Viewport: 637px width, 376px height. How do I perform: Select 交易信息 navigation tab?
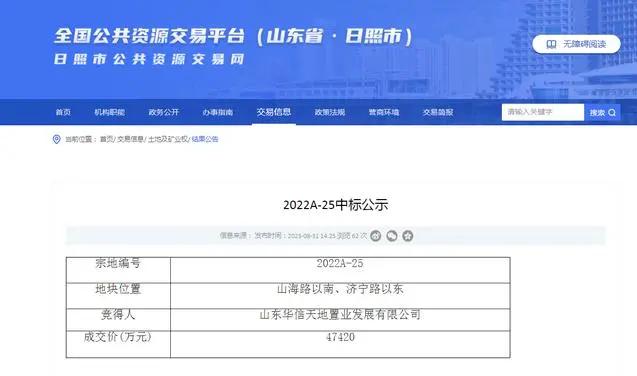tap(274, 112)
